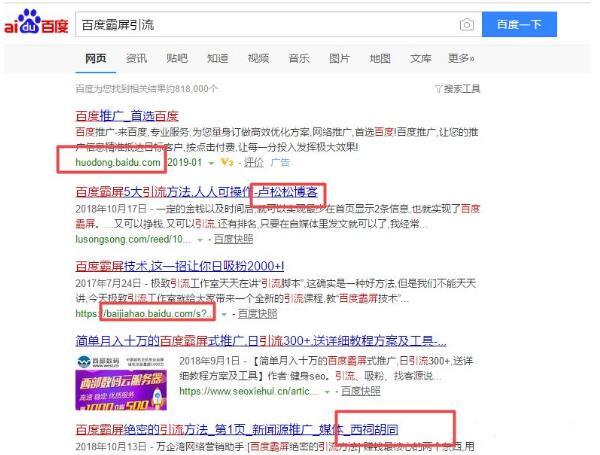Expand the 更多» tab

coord(461,59)
